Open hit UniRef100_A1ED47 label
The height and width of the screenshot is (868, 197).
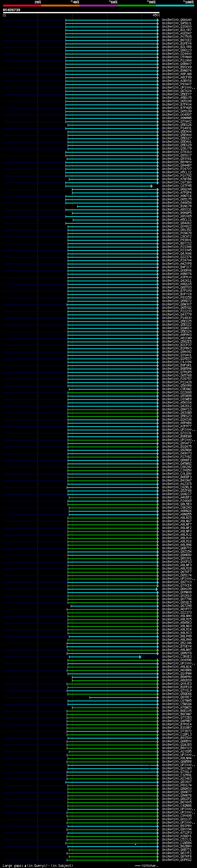click(x=177, y=33)
